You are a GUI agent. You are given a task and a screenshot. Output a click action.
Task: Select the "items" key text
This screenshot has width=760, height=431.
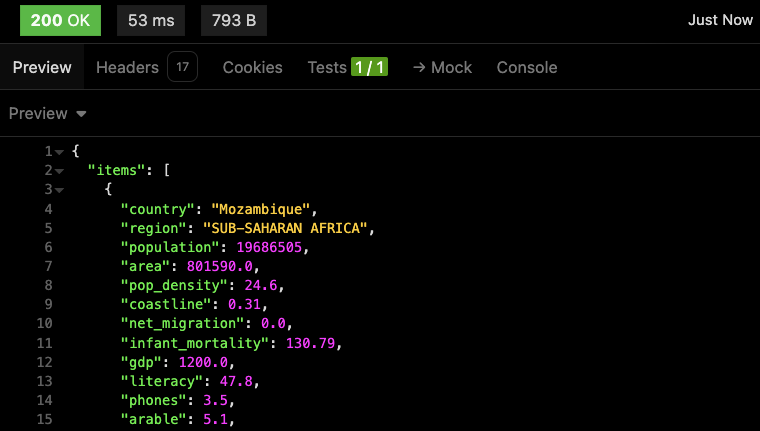116,170
